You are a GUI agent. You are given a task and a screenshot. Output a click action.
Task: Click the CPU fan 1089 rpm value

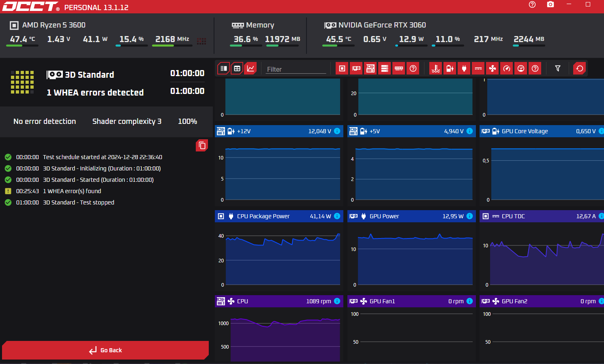point(319,301)
